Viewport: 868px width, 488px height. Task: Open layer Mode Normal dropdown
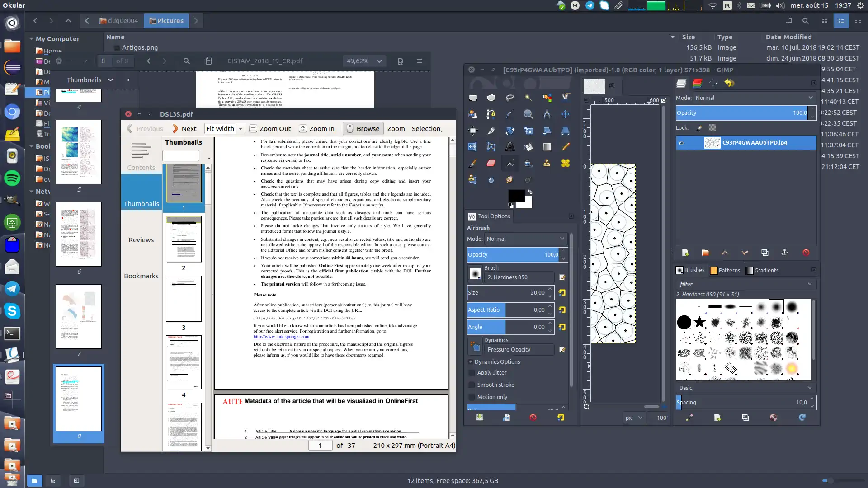pyautogui.click(x=754, y=98)
